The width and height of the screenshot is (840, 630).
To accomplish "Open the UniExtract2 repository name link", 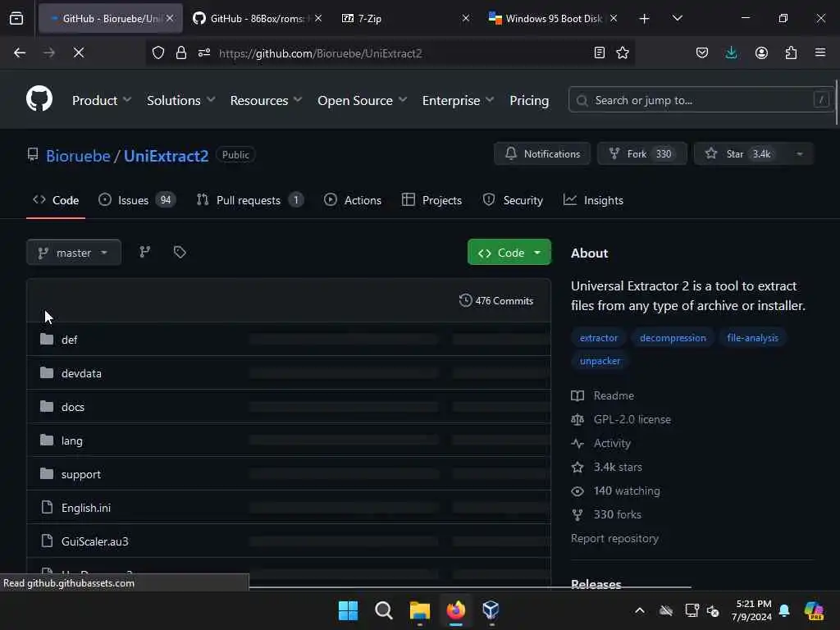I will pos(166,156).
